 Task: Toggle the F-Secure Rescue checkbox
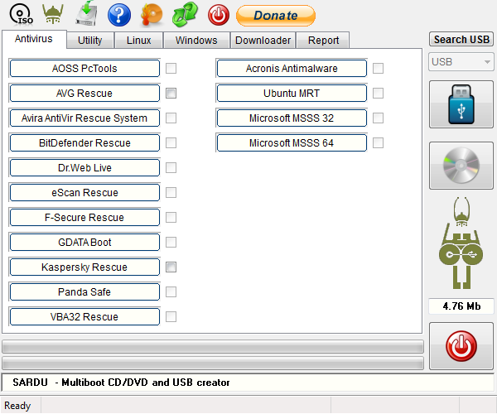coord(171,217)
